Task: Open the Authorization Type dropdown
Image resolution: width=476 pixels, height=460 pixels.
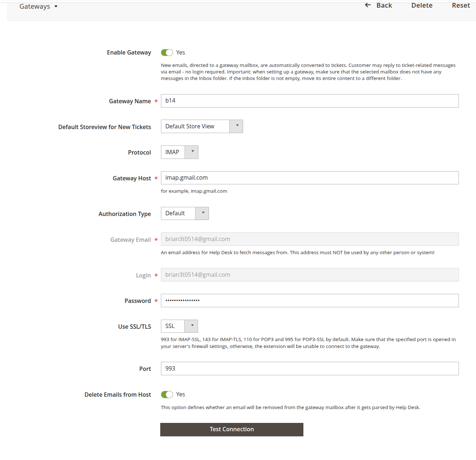Action: tap(185, 213)
